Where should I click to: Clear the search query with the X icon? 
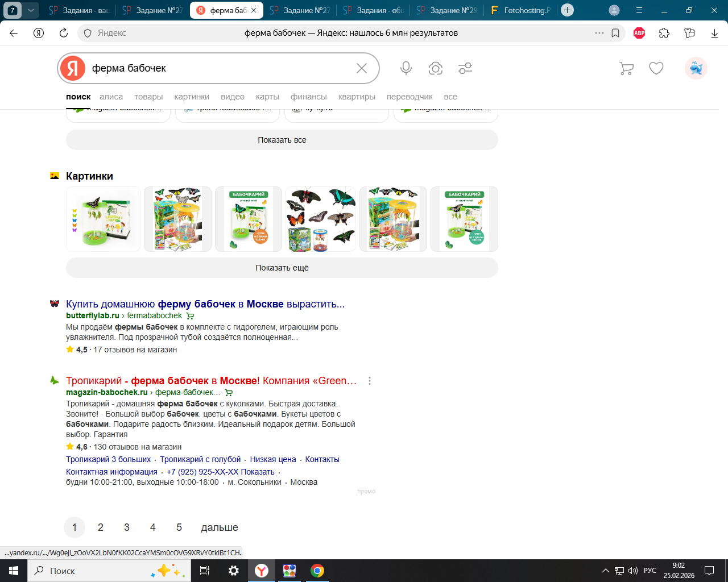click(362, 68)
